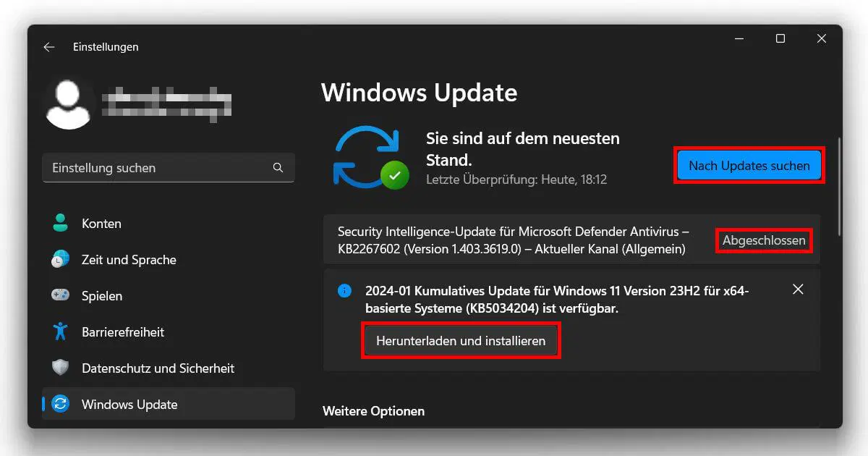Click the Windows Update sync arrows icon
The width and height of the screenshot is (868, 456).
point(59,404)
